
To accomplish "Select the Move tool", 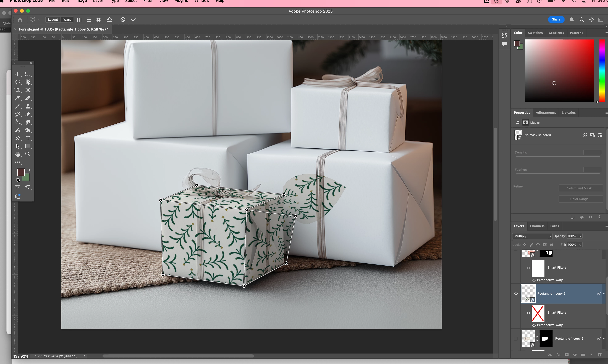I will tap(17, 74).
